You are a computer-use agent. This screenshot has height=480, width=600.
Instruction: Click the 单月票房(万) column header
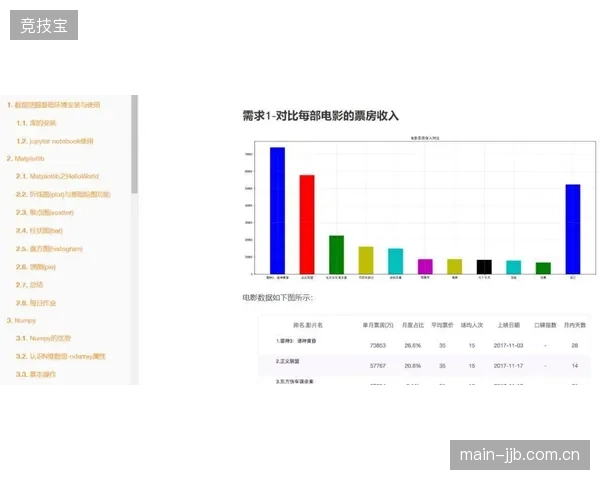378,325
